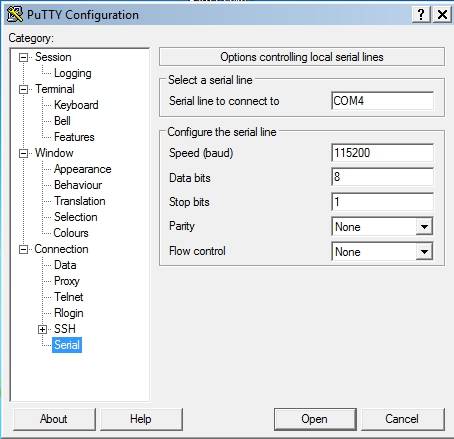Select the Terminal category

tap(55, 89)
